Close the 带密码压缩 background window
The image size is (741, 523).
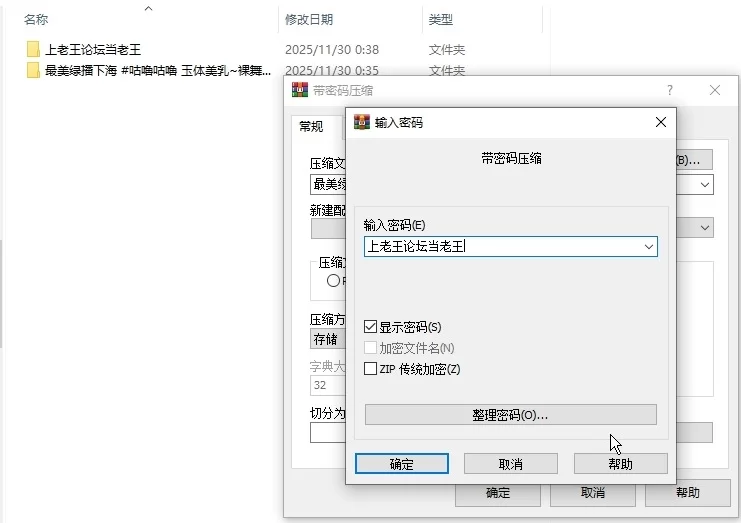pos(715,90)
